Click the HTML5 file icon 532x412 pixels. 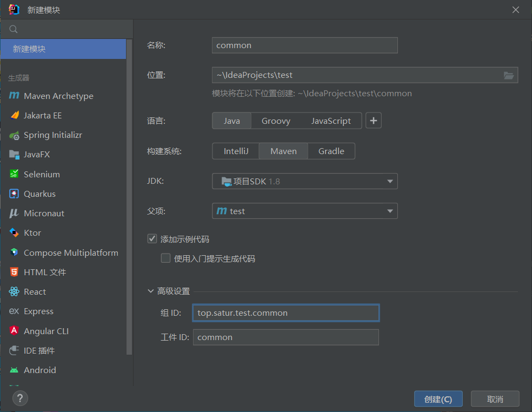pyautogui.click(x=14, y=272)
